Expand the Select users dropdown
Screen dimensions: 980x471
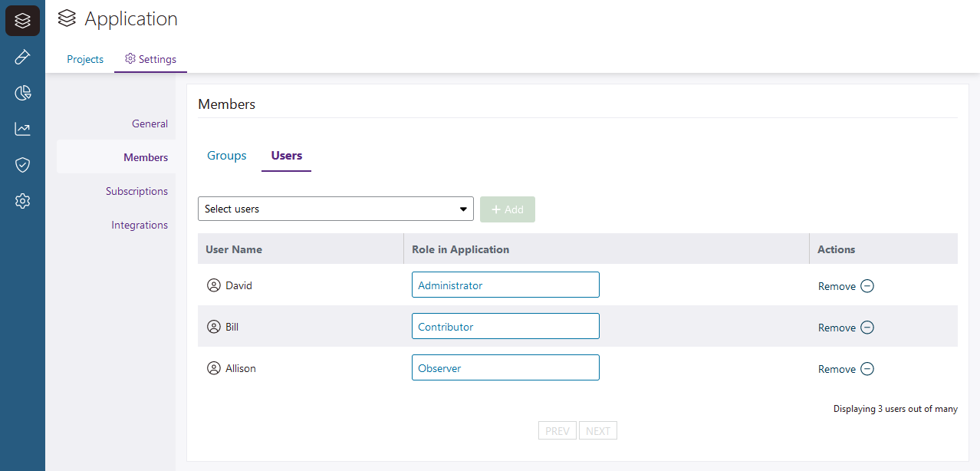point(335,209)
